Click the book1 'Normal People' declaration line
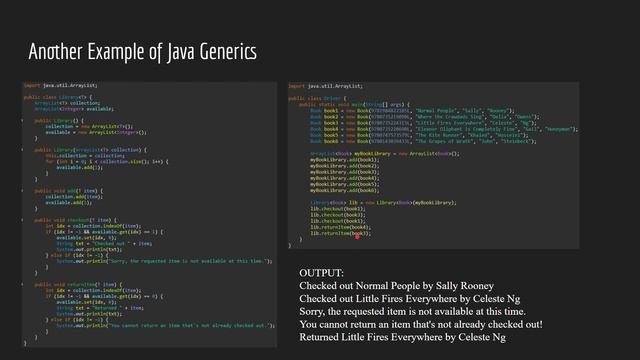Image resolution: width=640 pixels, height=360 pixels. point(412,111)
